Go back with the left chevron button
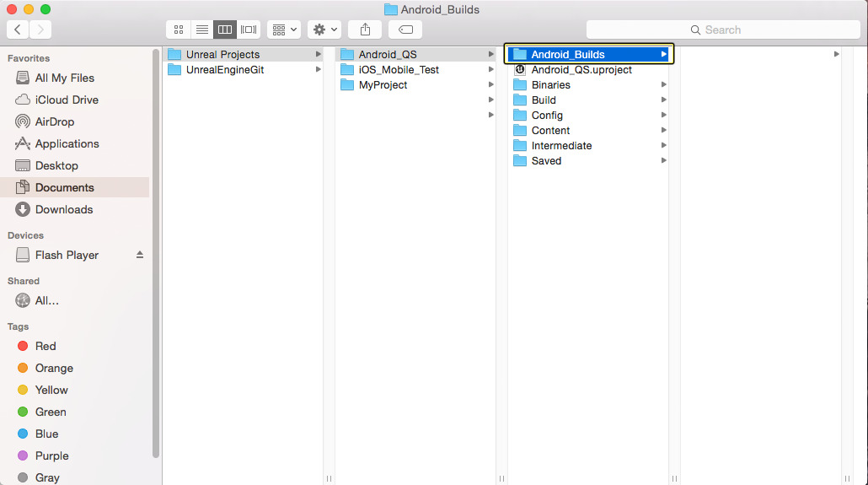Image resolution: width=868 pixels, height=485 pixels. click(18, 30)
